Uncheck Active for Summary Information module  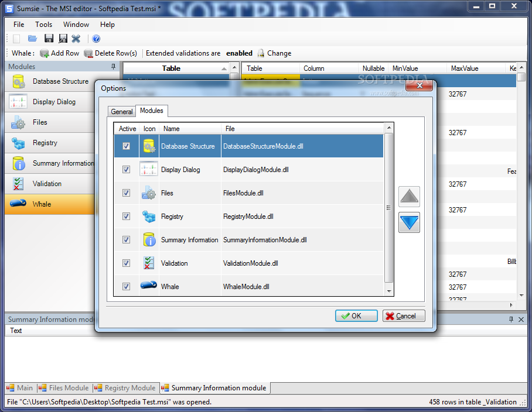pos(126,239)
